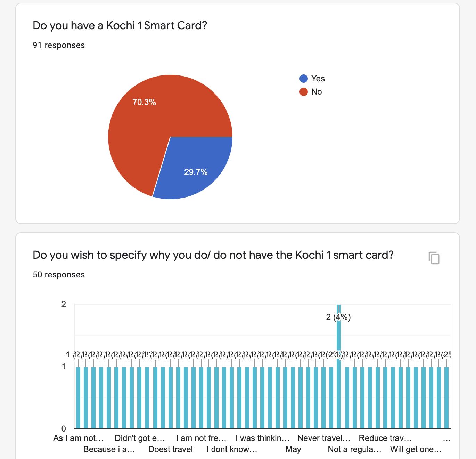Click the "I was thinkin…" axis label
The height and width of the screenshot is (459, 476).
263,438
